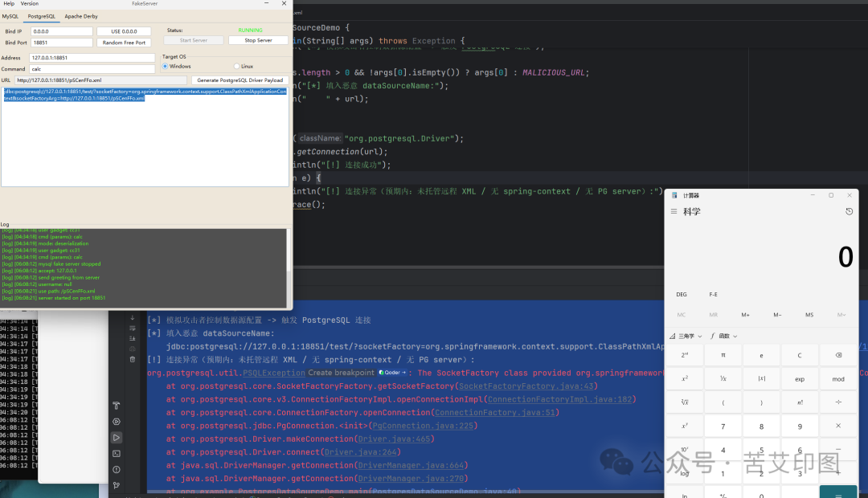This screenshot has width=868, height=498.
Task: Click the Stop Server button
Action: 258,40
